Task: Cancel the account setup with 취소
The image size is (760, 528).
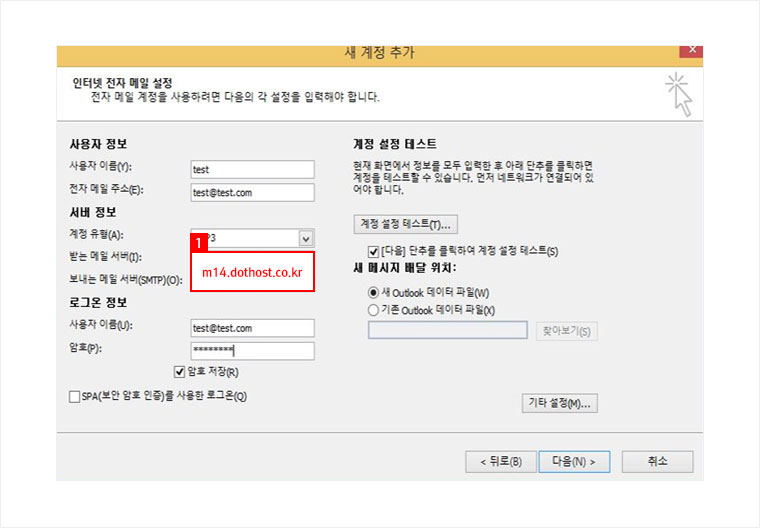Action: (x=656, y=461)
